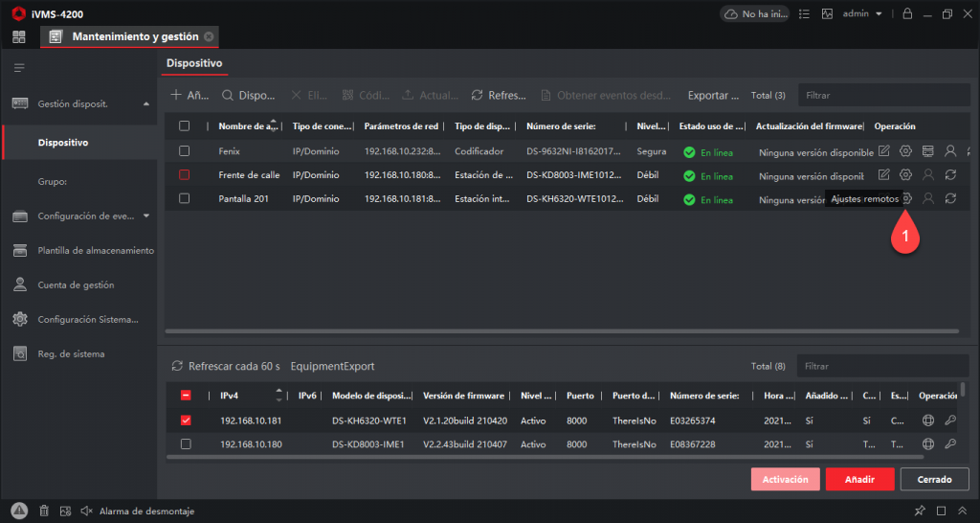Open device status icon for Fenix

tap(928, 150)
